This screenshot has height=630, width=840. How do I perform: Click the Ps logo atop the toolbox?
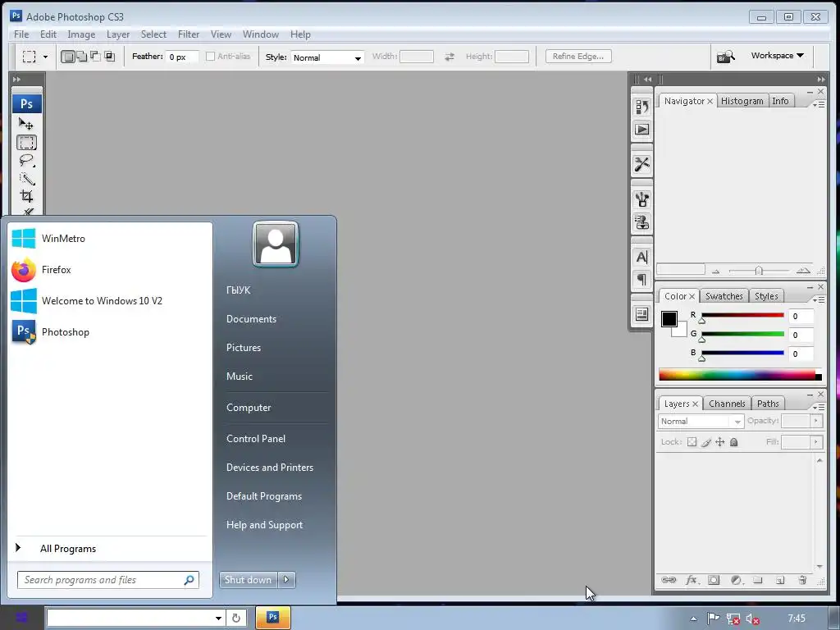pos(26,103)
